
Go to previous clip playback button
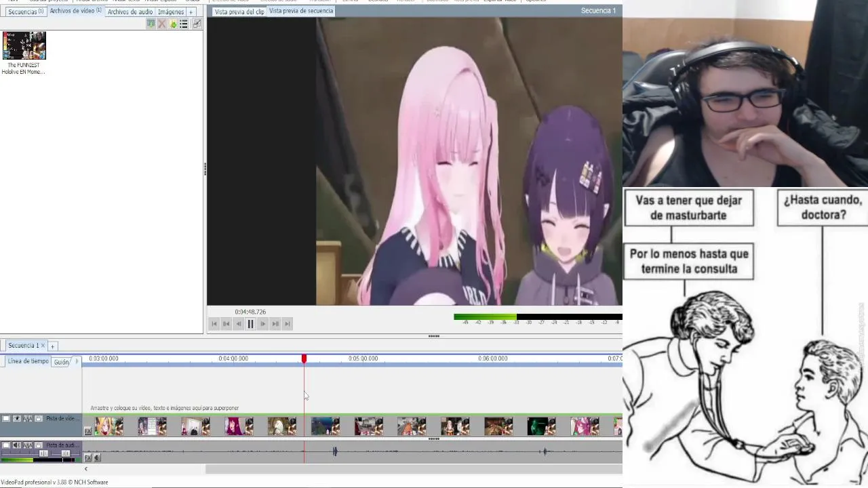[x=226, y=324]
